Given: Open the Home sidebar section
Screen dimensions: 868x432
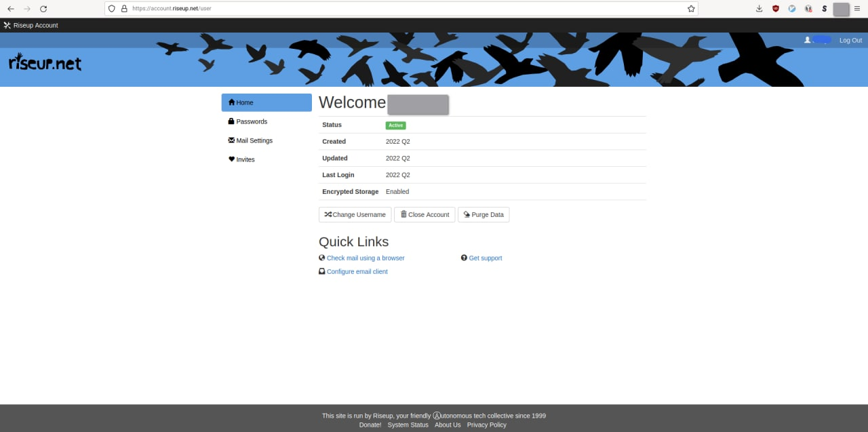Looking at the screenshot, I should [267, 102].
